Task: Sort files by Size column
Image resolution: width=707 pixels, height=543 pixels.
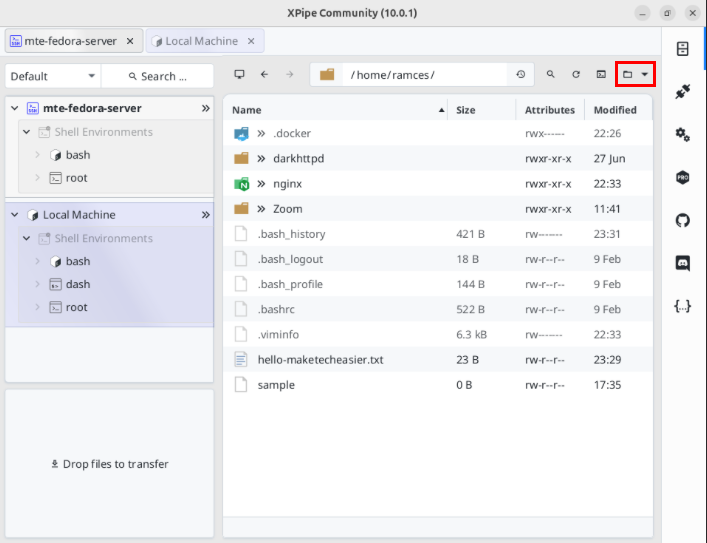Action: coord(482,110)
